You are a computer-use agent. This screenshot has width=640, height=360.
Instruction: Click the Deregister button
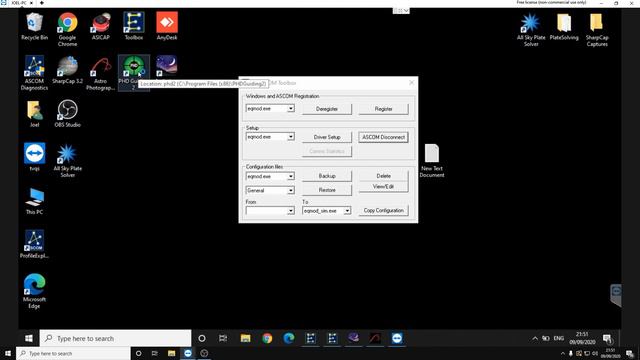tap(327, 109)
